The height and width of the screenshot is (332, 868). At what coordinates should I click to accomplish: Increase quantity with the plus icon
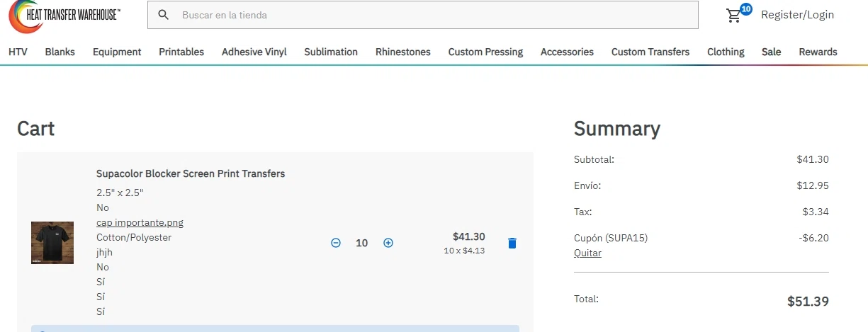tap(388, 243)
